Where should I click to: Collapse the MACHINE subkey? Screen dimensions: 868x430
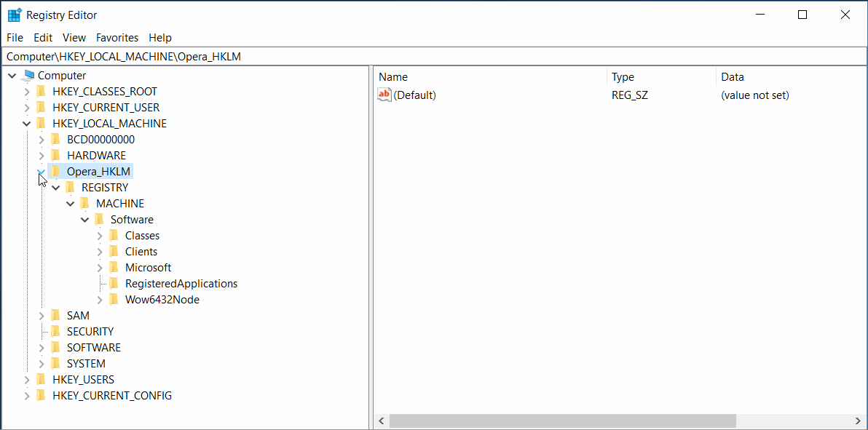71,204
